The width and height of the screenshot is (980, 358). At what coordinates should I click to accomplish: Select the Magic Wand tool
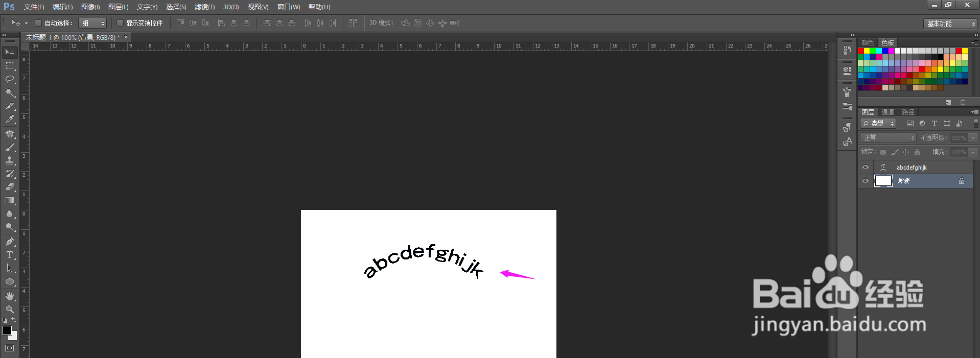10,92
